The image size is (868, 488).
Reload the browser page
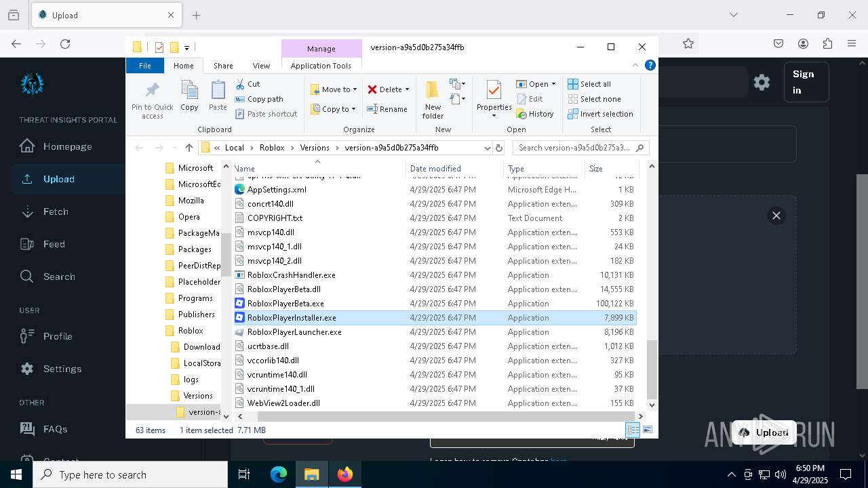65,44
